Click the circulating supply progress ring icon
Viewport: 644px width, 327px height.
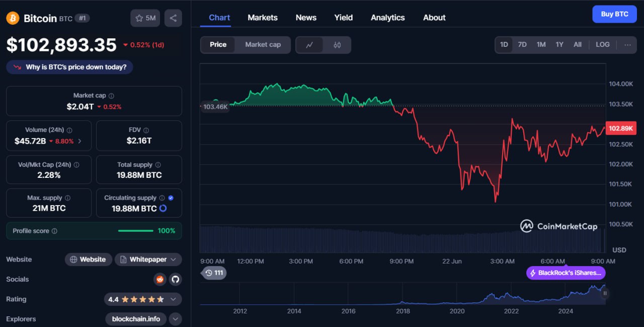163,208
